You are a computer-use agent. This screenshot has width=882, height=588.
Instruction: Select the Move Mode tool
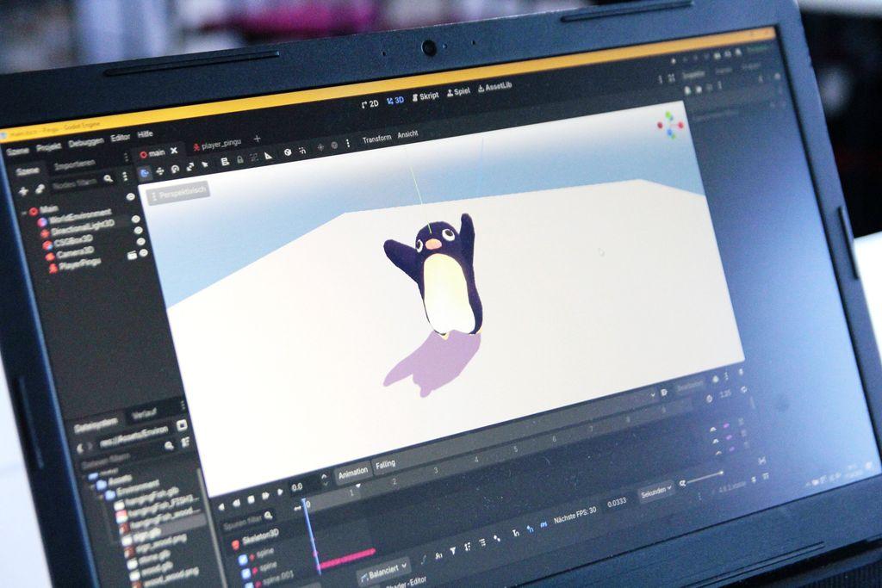160,171
